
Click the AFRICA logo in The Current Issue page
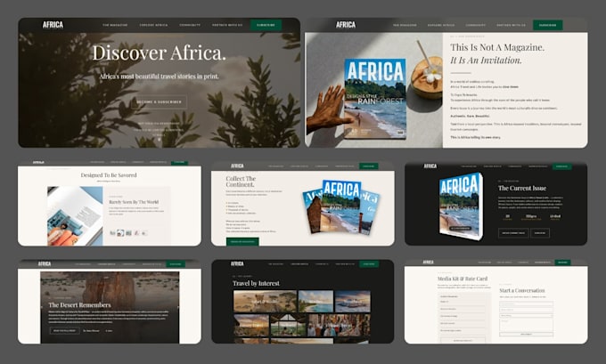tap(430, 166)
